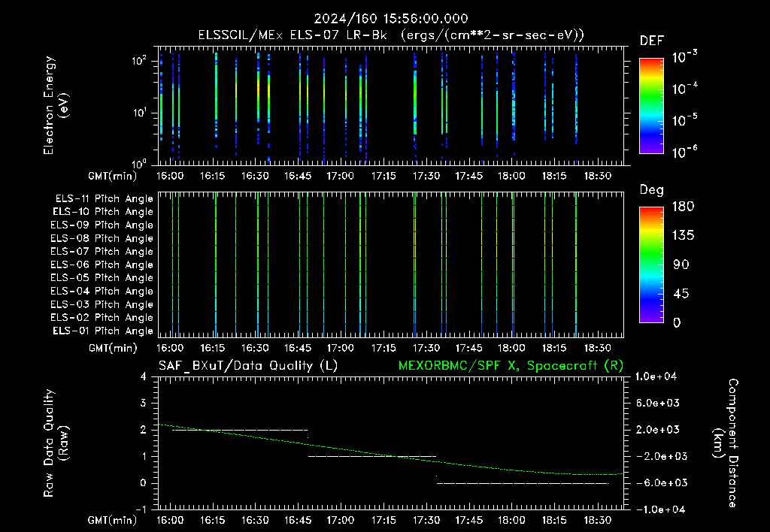Screen dimensions: 770x532
Task: Click the Deg label above the color bar
Action: tap(652, 190)
